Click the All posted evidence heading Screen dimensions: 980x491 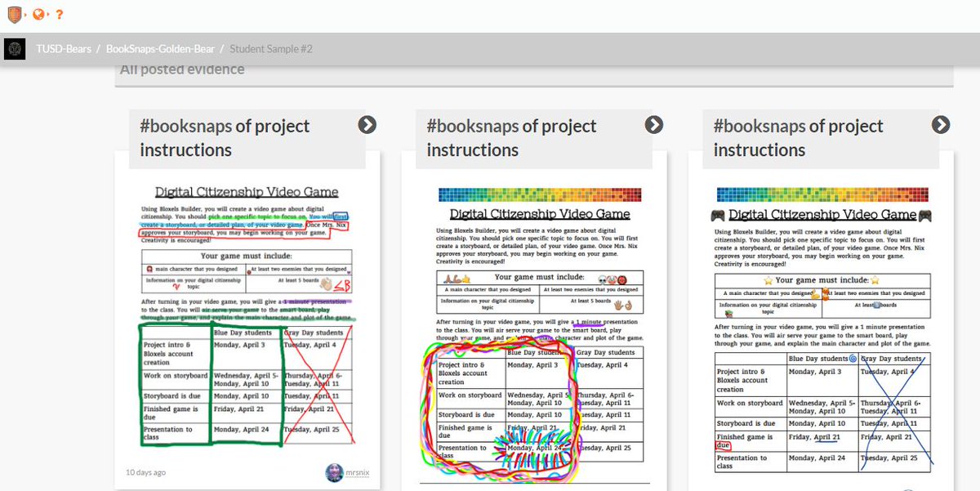(x=182, y=69)
